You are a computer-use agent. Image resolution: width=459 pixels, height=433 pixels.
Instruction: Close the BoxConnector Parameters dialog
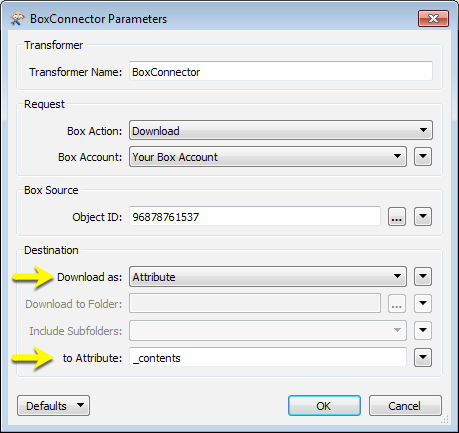click(433, 18)
